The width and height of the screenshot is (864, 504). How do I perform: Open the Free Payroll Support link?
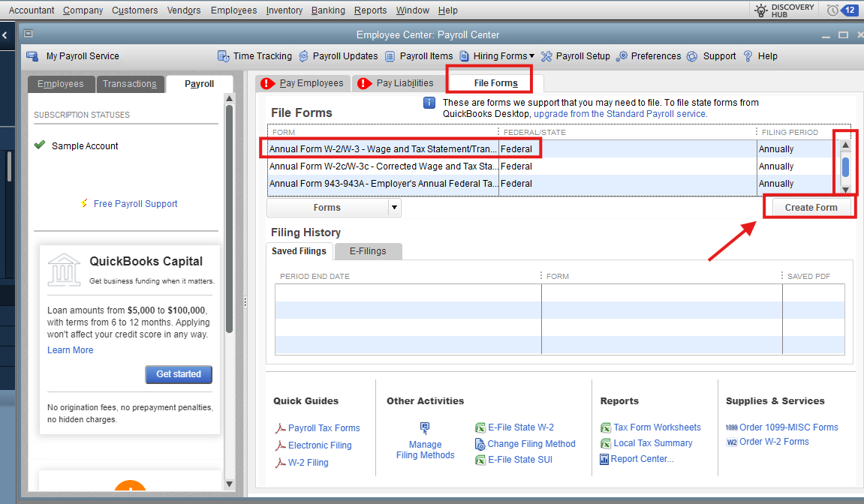point(136,204)
